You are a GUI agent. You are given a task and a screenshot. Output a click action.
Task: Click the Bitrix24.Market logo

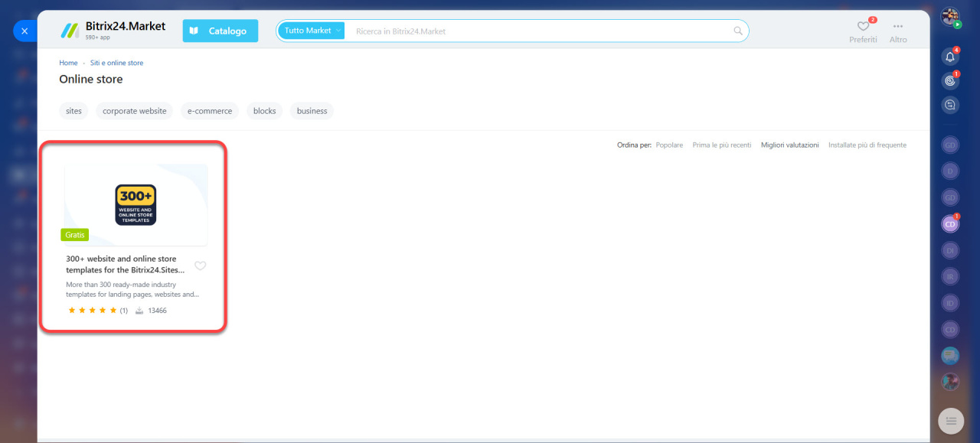coord(113,31)
